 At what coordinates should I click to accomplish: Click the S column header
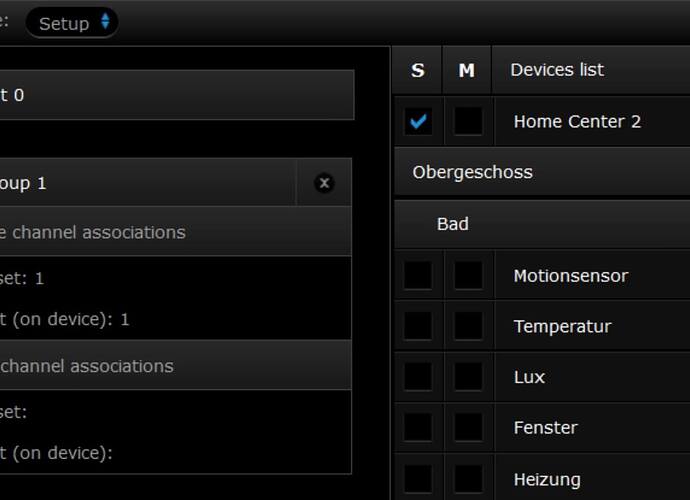pos(418,70)
